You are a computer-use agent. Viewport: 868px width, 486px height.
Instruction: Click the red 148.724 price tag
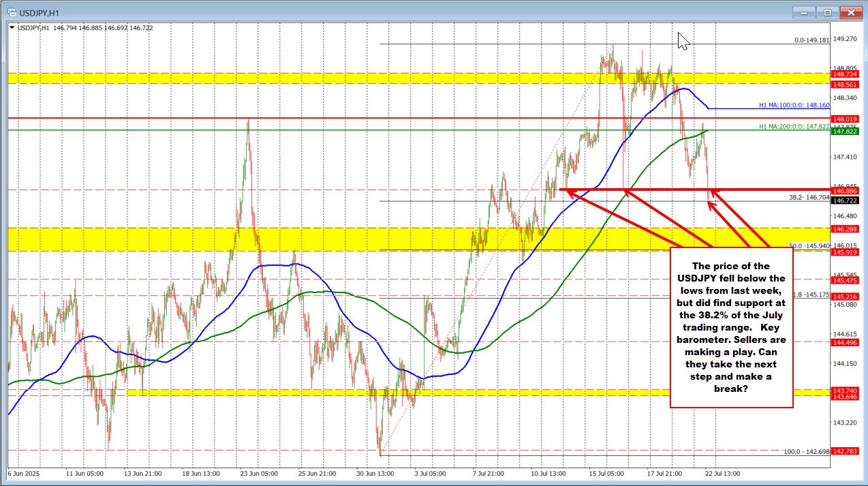pos(845,74)
